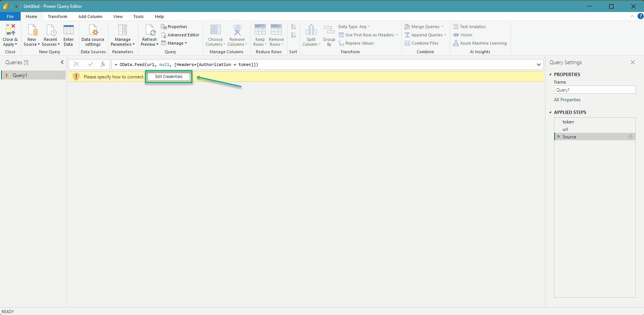Open the Azure Machine Learning tool
The width and height of the screenshot is (644, 315).
coord(480,43)
